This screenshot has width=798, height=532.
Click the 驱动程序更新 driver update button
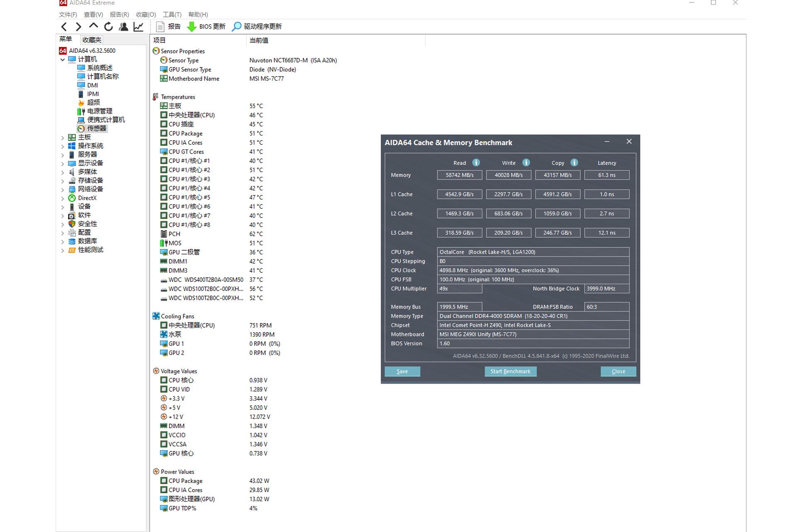[x=257, y=27]
